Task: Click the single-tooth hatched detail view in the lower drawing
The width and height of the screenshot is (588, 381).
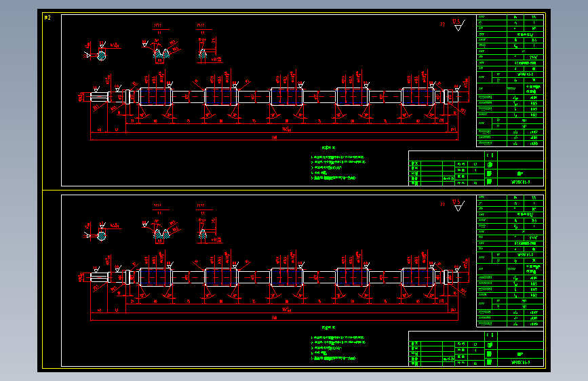Action: [x=203, y=234]
